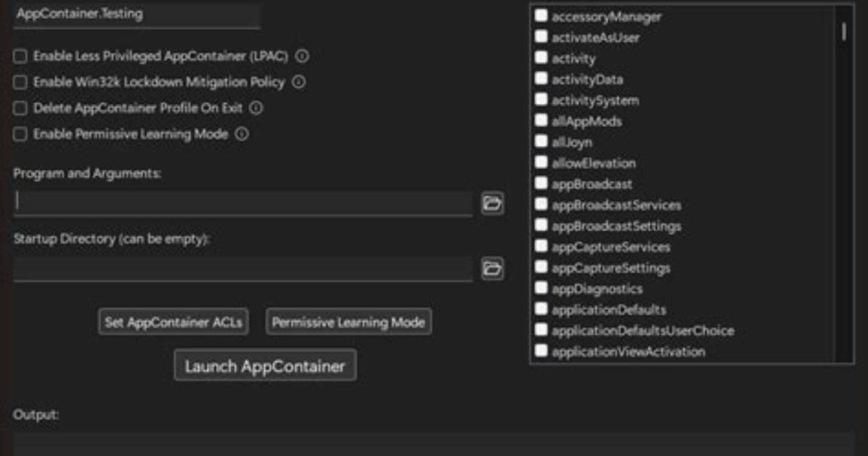Enable Less Privileged AppContainer (LPAC) checkbox
This screenshot has width=868, height=456.
click(20, 56)
